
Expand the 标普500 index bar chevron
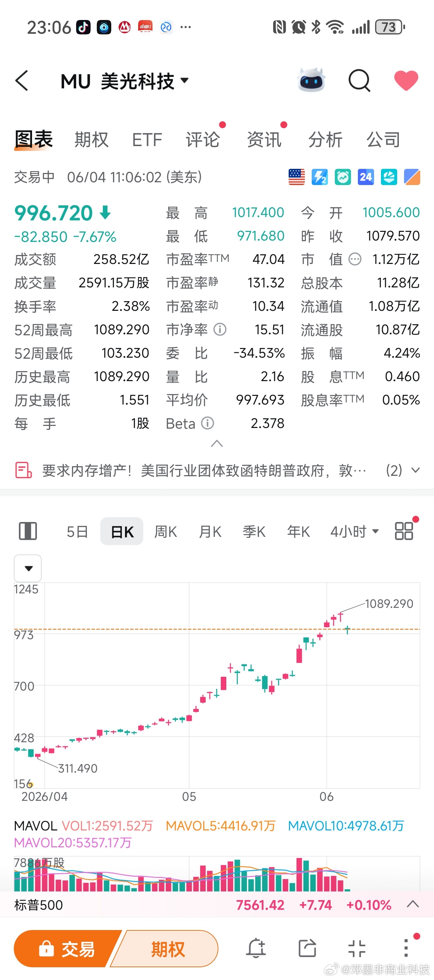pos(413,904)
